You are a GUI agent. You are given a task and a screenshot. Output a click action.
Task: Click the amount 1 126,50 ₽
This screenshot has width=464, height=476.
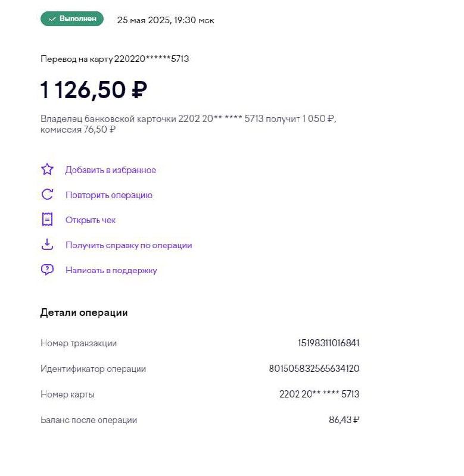94,90
